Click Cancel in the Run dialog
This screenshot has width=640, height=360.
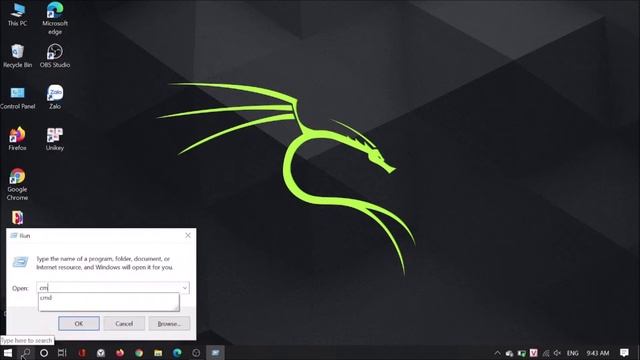(124, 323)
